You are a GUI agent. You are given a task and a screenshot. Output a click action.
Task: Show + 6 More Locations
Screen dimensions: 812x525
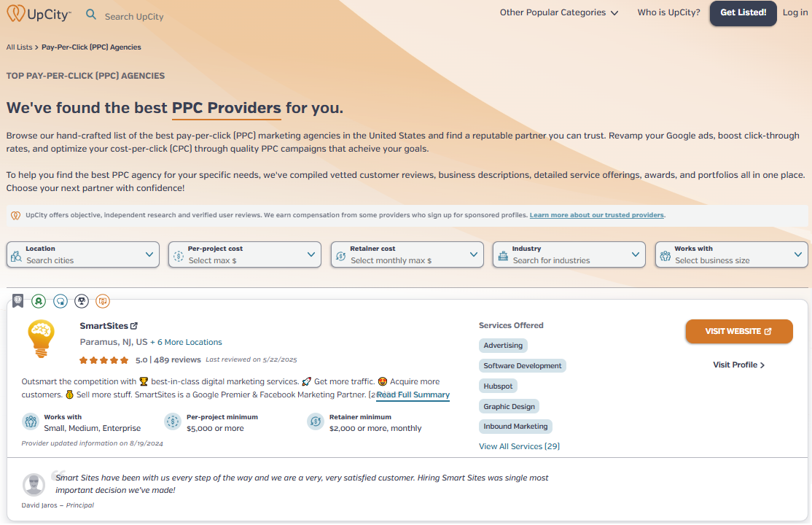coord(186,342)
